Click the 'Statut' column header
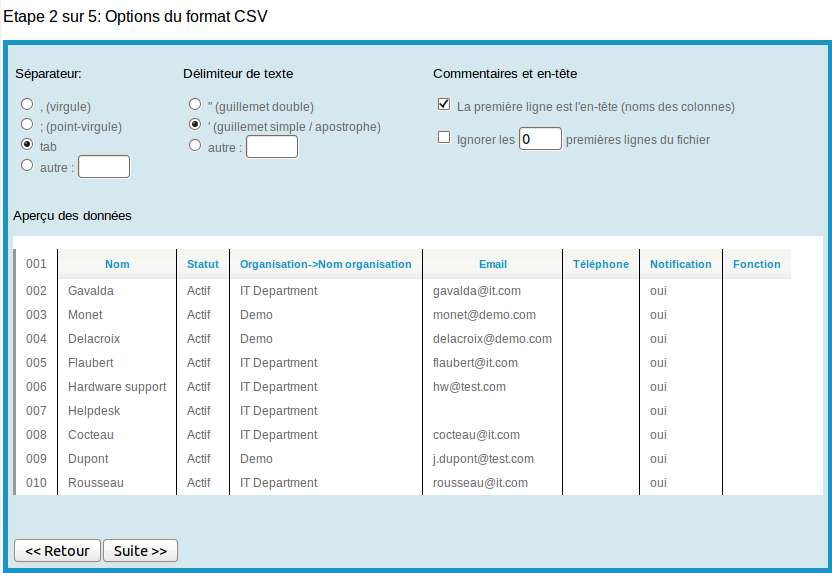 203,264
